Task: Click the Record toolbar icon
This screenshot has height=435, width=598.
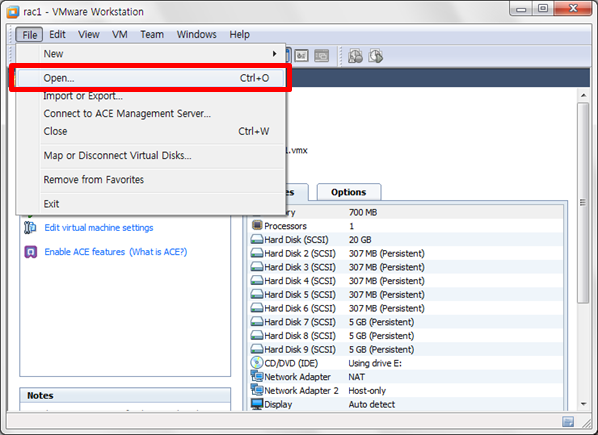Action: coord(355,56)
